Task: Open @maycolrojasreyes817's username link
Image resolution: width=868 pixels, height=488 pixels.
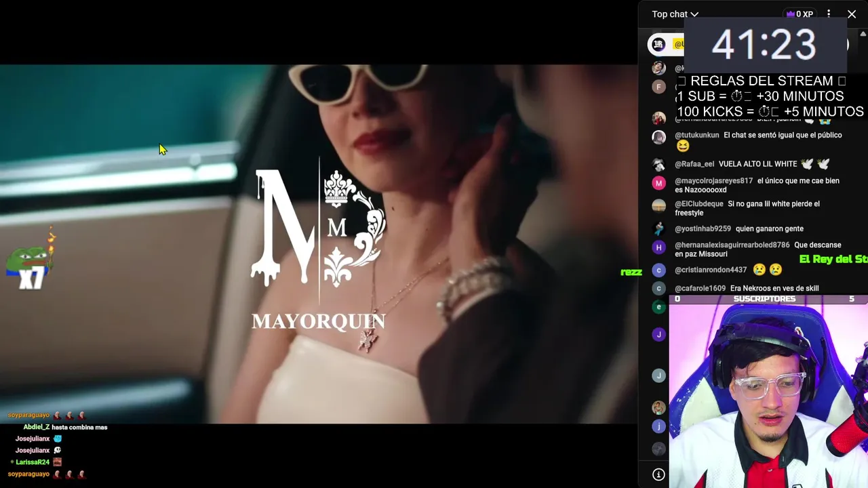Action: click(713, 181)
